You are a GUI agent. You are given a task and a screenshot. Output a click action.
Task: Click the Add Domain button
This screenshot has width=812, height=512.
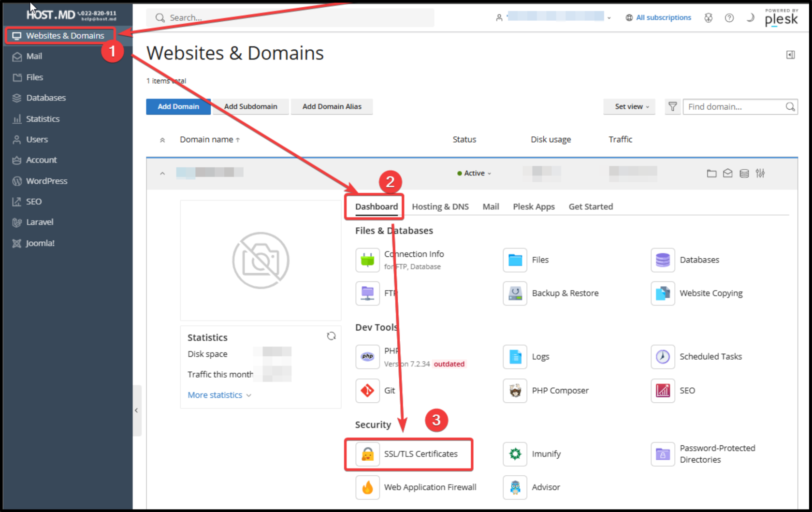178,106
